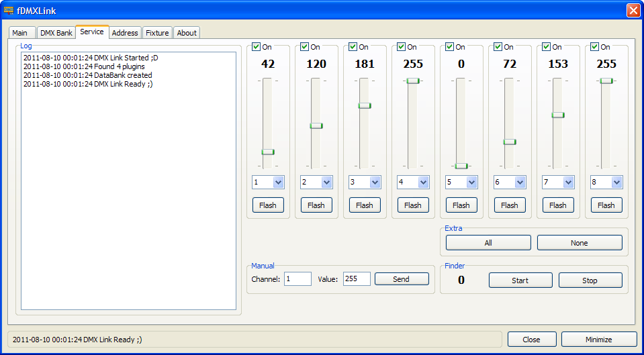Open the channel dropdown showing 8
This screenshot has height=355, width=644.
pyautogui.click(x=617, y=183)
